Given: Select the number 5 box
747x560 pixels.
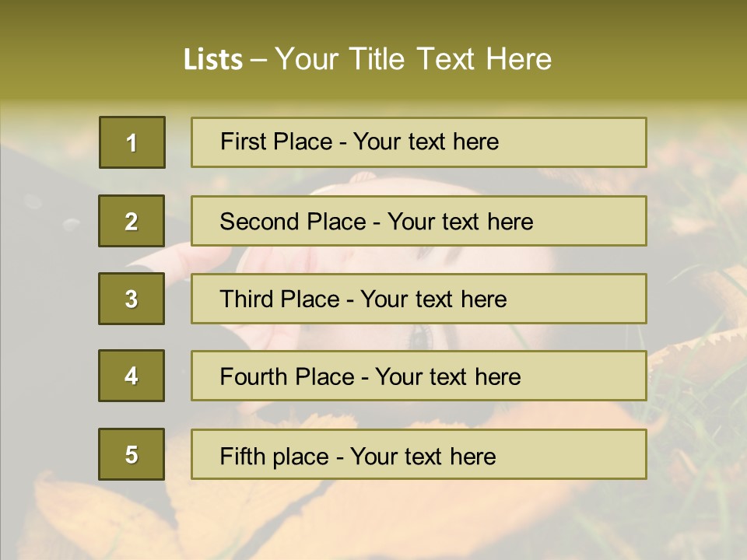Looking at the screenshot, I should (132, 454).
